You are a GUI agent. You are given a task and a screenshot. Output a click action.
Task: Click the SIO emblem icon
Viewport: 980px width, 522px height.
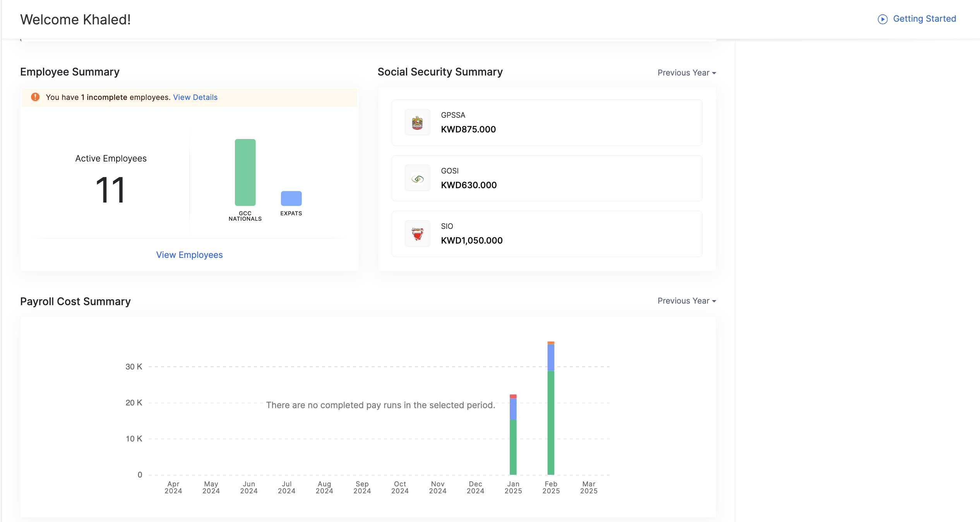(x=417, y=234)
